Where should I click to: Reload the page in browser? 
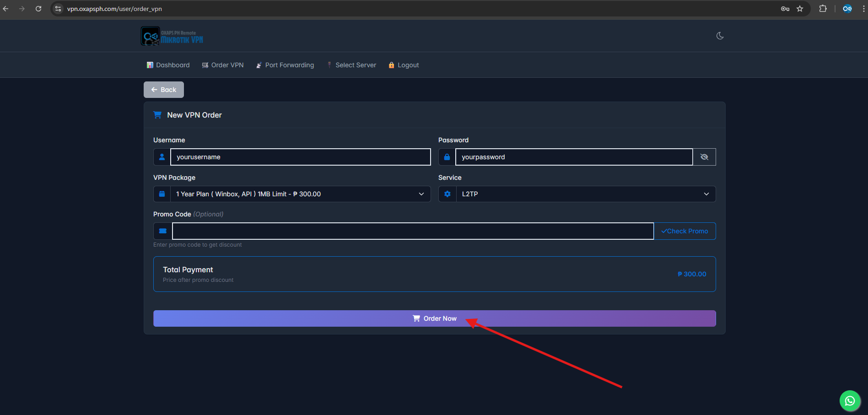[x=38, y=9]
